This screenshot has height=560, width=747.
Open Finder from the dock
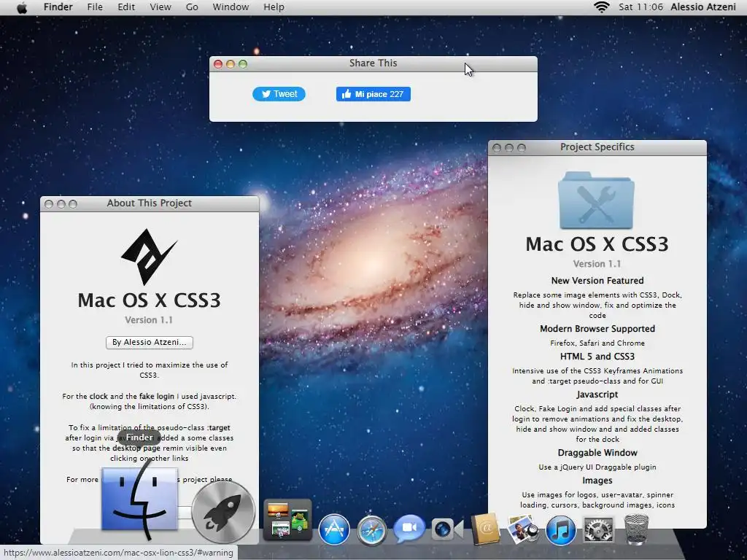pos(139,499)
